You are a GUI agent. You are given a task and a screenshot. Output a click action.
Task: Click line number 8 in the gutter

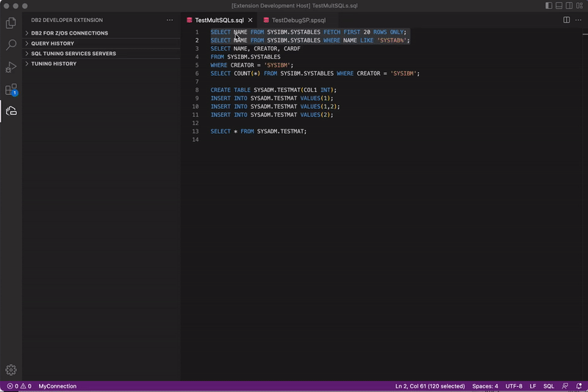pos(197,90)
